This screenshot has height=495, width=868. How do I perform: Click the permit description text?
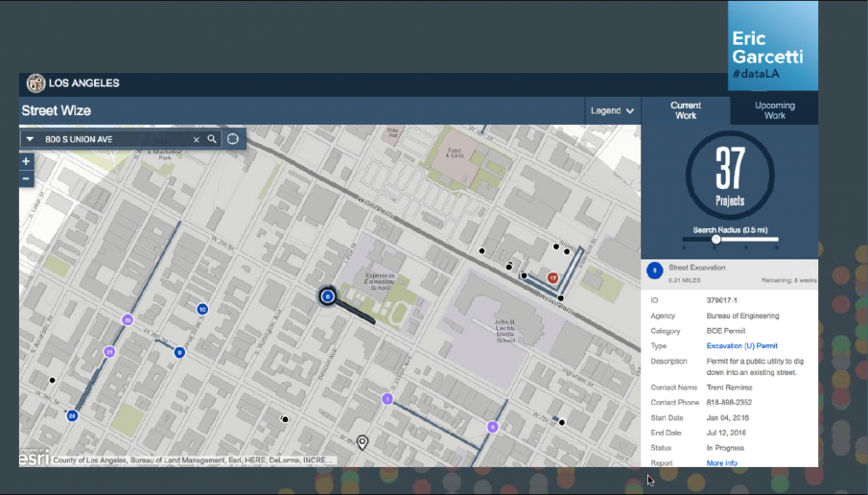click(x=755, y=366)
